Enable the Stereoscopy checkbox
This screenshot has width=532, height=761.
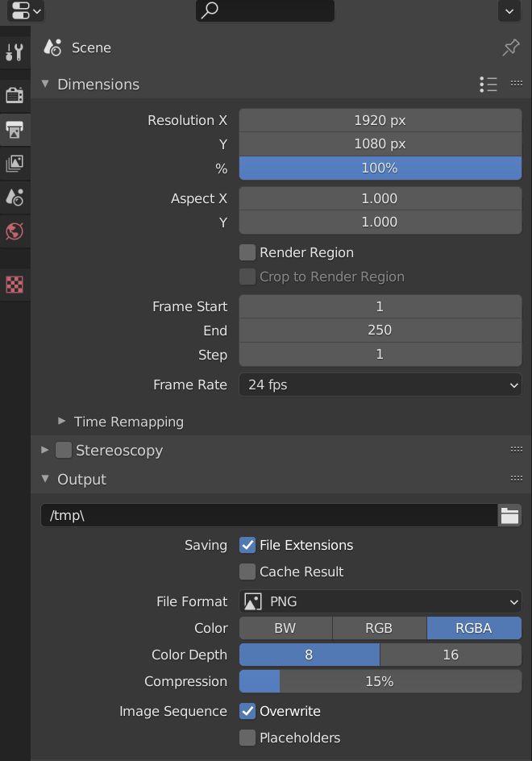64,450
